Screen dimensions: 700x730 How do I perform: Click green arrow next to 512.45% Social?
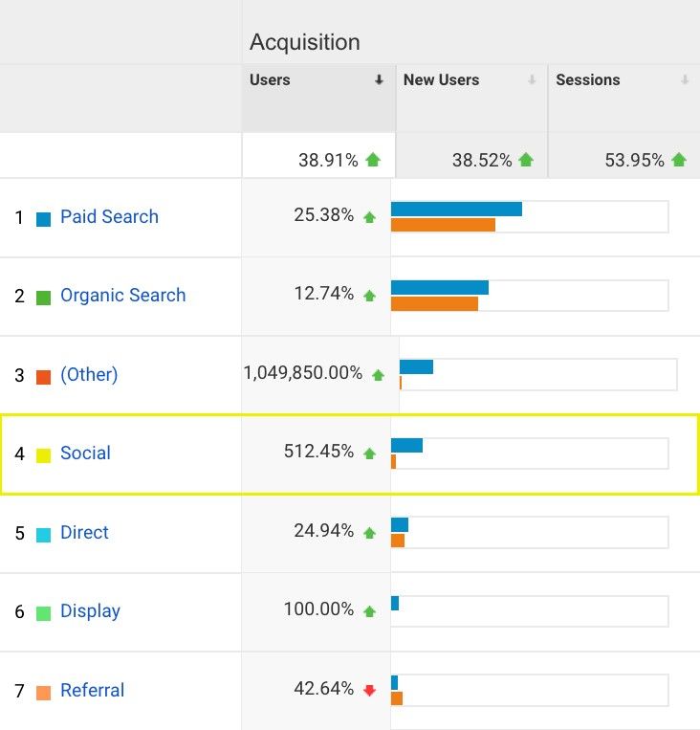(369, 453)
